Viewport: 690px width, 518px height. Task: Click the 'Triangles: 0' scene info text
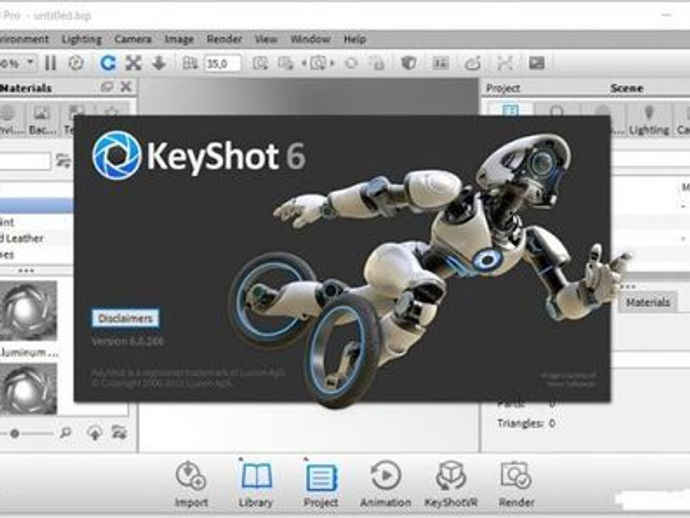coord(526,423)
